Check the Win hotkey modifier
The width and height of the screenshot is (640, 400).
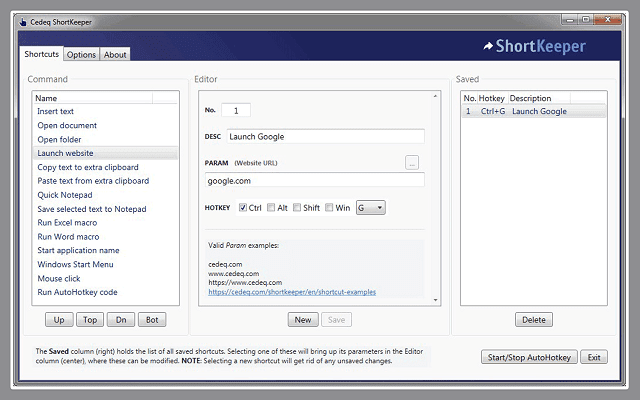(x=329, y=208)
